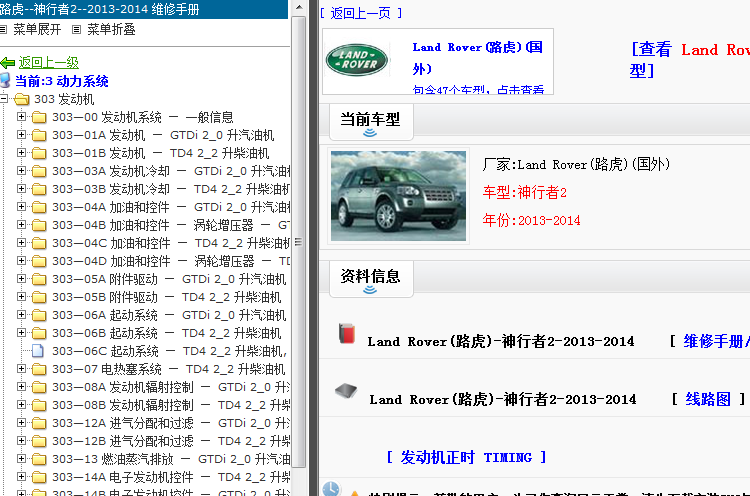Viewport: 750px width, 496px height.
Task: Click the 返回上一页 link
Action: coord(361,13)
